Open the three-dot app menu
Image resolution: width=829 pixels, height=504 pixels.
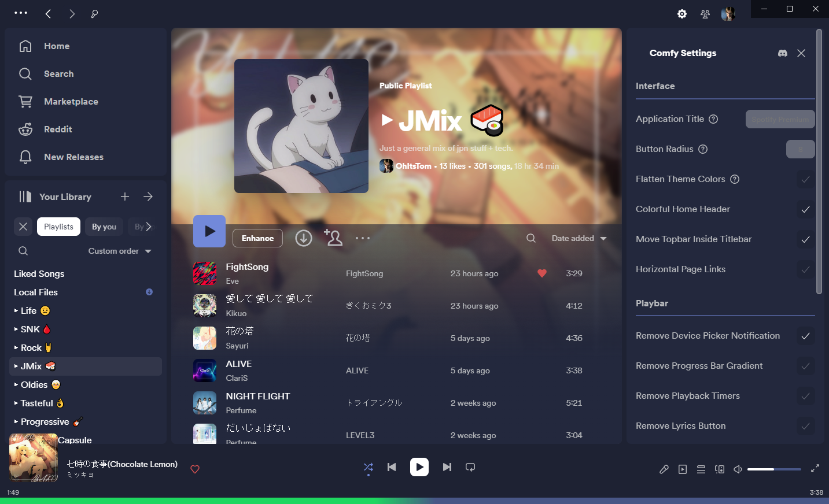tap(21, 13)
